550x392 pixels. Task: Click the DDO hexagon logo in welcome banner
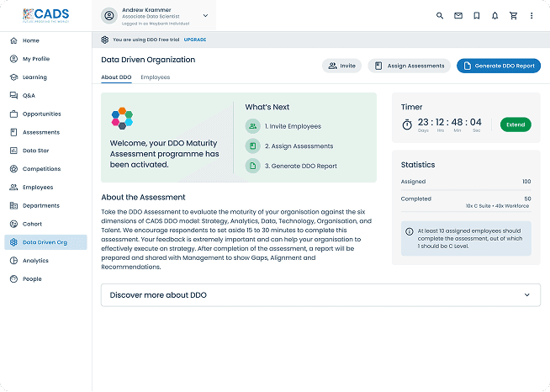tap(123, 119)
